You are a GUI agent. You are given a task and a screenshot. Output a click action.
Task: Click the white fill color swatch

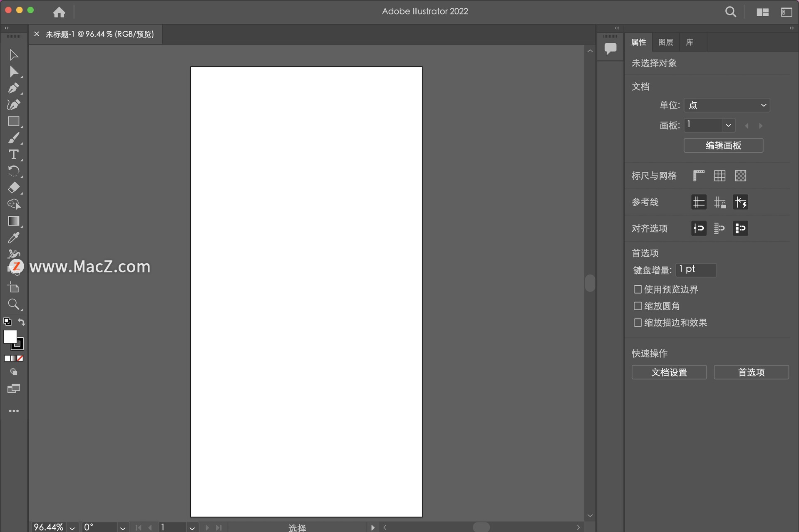(x=9, y=336)
